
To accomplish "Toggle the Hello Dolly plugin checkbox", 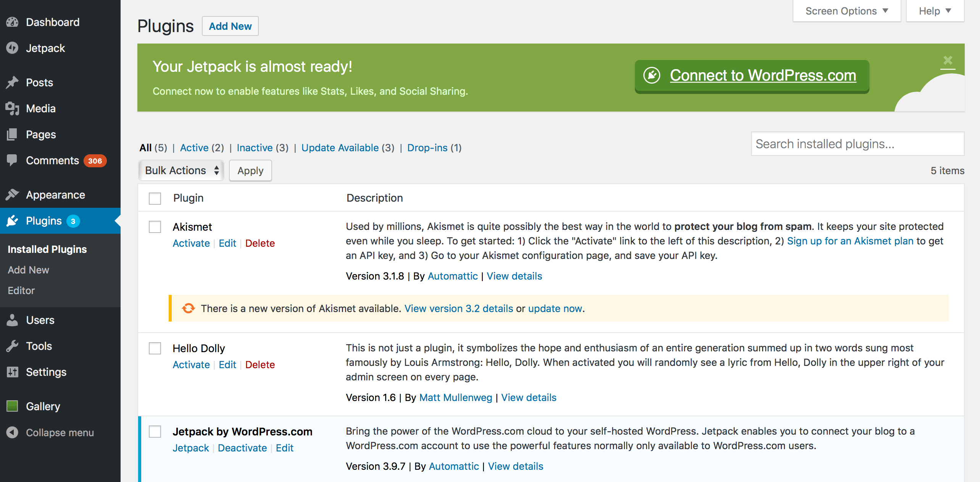I will [x=155, y=348].
